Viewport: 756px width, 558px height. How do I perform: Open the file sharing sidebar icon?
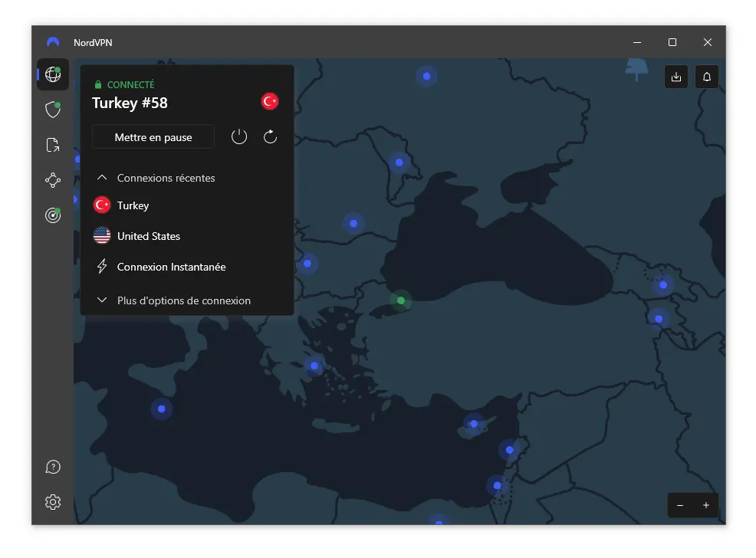53,145
